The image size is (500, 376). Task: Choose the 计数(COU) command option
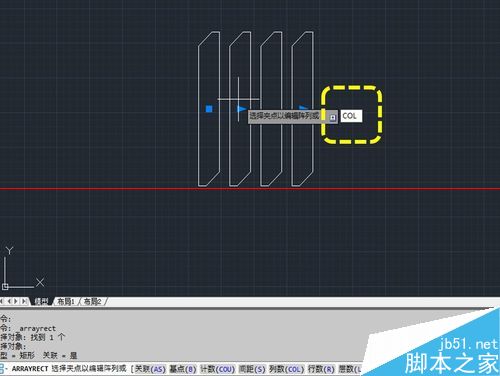click(x=217, y=369)
